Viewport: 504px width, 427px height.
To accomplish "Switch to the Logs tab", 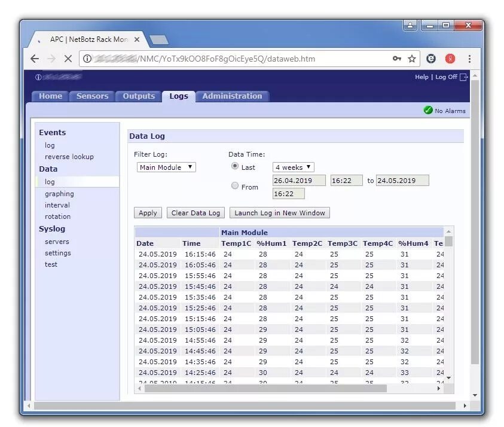I will [179, 96].
